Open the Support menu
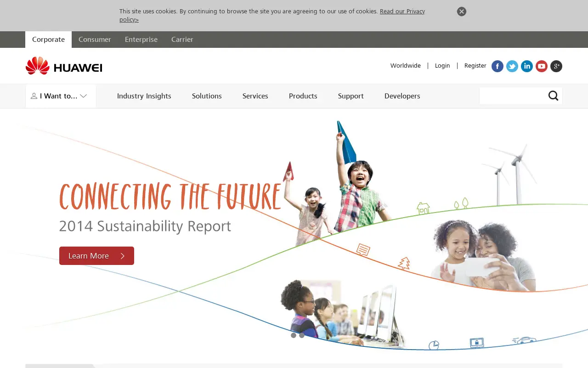588x368 pixels. 351,96
